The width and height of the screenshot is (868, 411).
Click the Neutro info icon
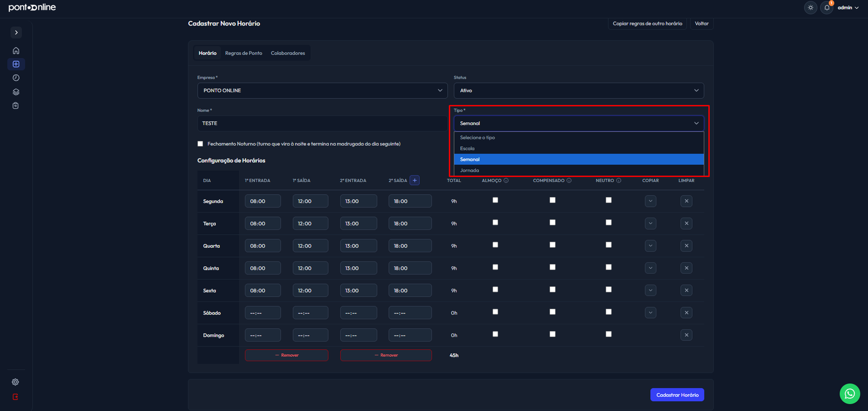(x=618, y=181)
